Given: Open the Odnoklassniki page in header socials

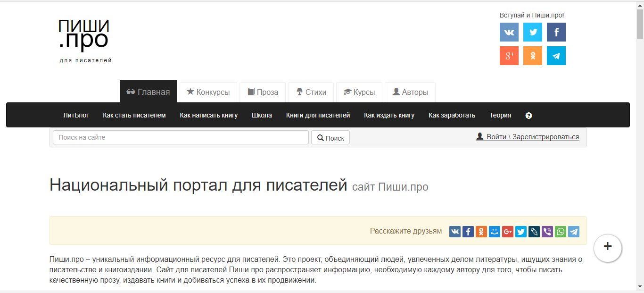Looking at the screenshot, I should pyautogui.click(x=533, y=56).
